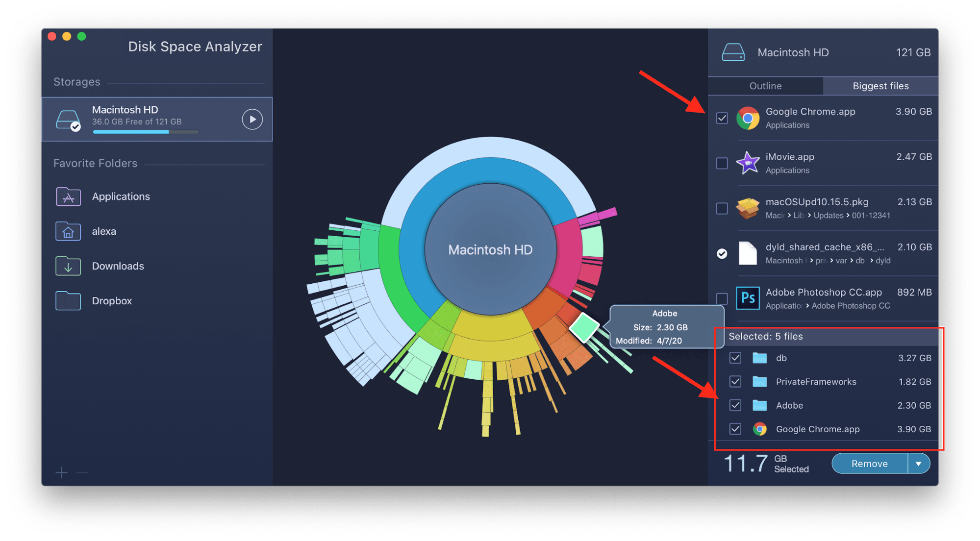Screen dimensions: 980x541
Task: Click the macOSUpd package box icon
Action: click(748, 208)
